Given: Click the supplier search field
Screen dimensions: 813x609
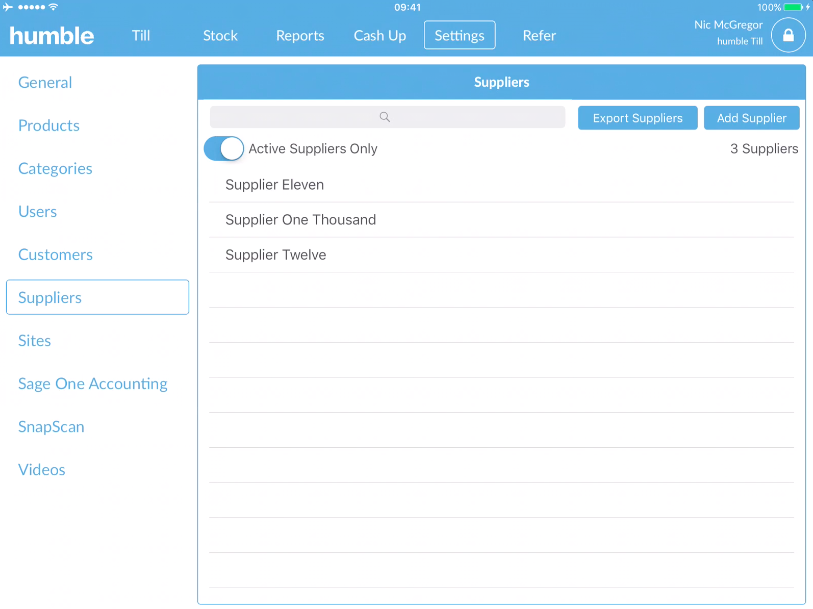Looking at the screenshot, I should point(387,117).
